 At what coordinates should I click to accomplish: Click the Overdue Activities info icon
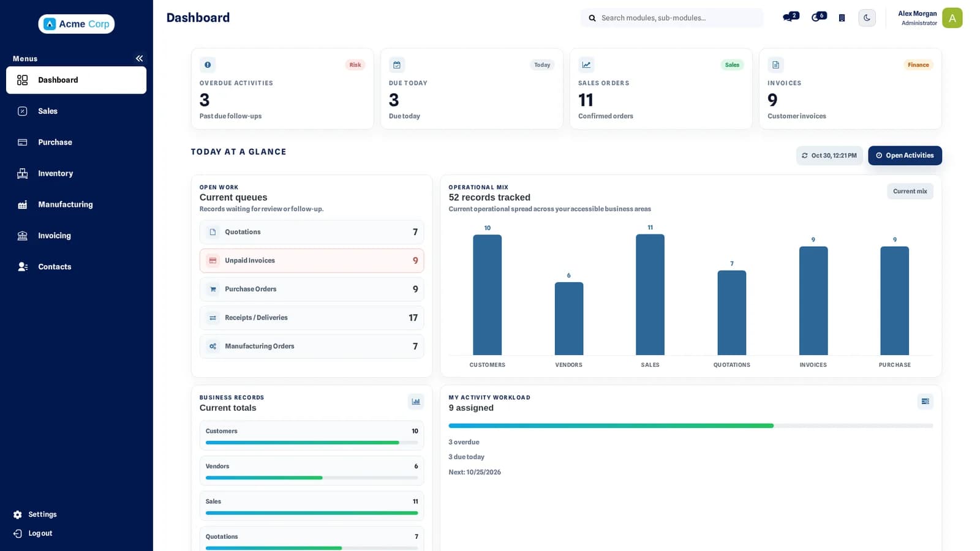tap(208, 65)
